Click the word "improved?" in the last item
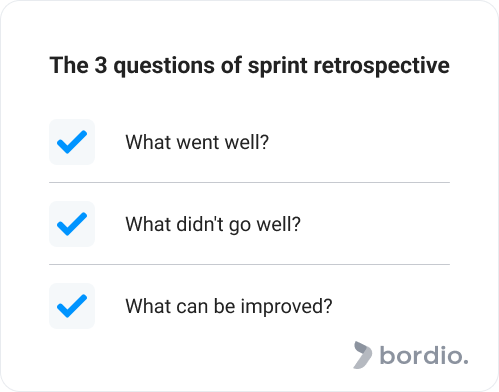 coord(287,306)
